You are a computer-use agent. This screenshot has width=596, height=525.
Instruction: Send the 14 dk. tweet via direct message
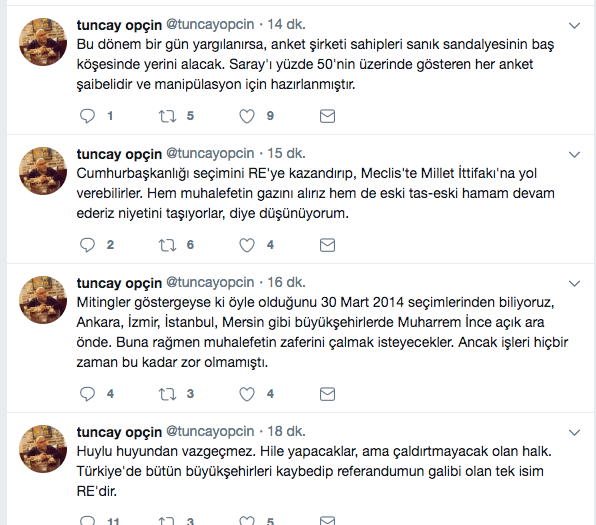click(327, 116)
